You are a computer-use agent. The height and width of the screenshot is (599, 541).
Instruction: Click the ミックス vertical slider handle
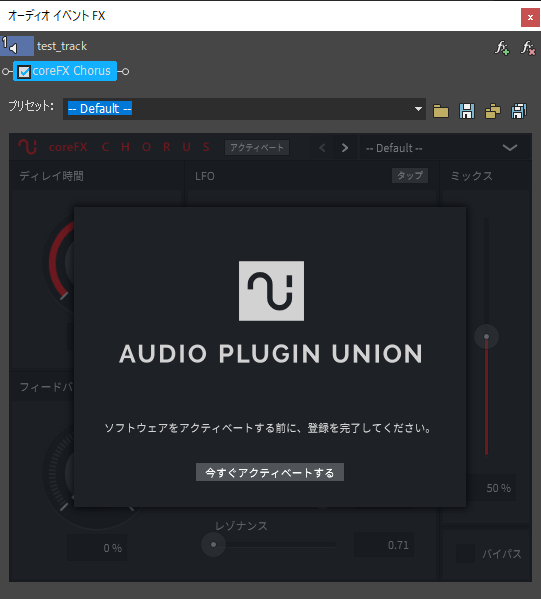point(486,336)
